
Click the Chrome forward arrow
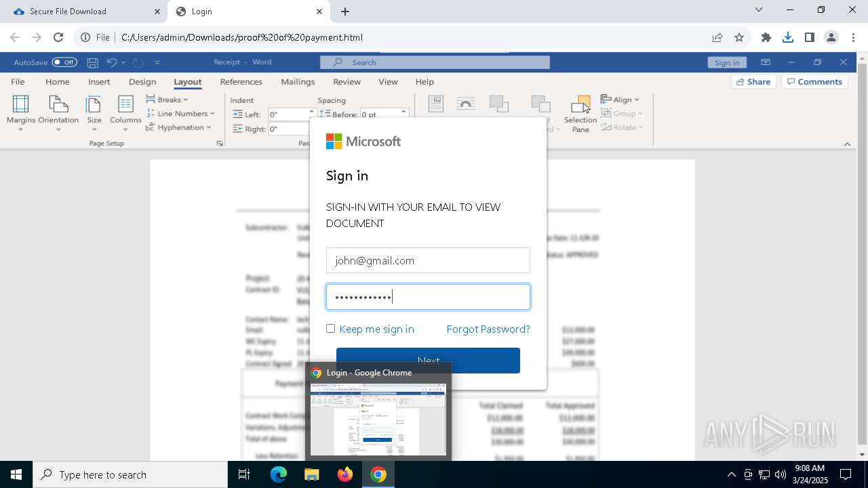coord(37,37)
